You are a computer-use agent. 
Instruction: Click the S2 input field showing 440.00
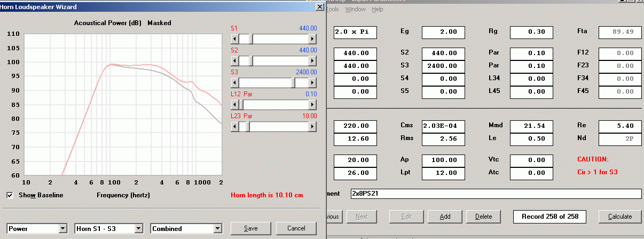(443, 53)
